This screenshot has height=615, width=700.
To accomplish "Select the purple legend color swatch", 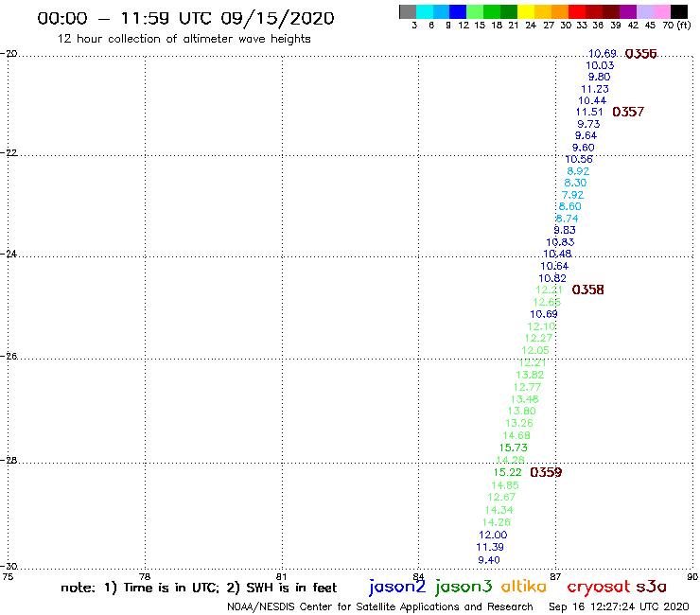I will click(628, 11).
